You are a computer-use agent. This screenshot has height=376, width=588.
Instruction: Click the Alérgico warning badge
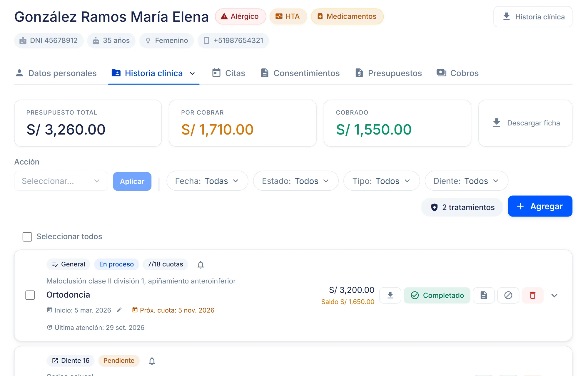pyautogui.click(x=240, y=16)
